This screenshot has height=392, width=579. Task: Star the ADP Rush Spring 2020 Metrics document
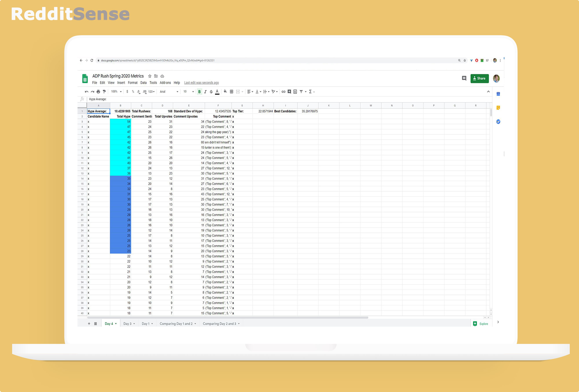pos(150,76)
